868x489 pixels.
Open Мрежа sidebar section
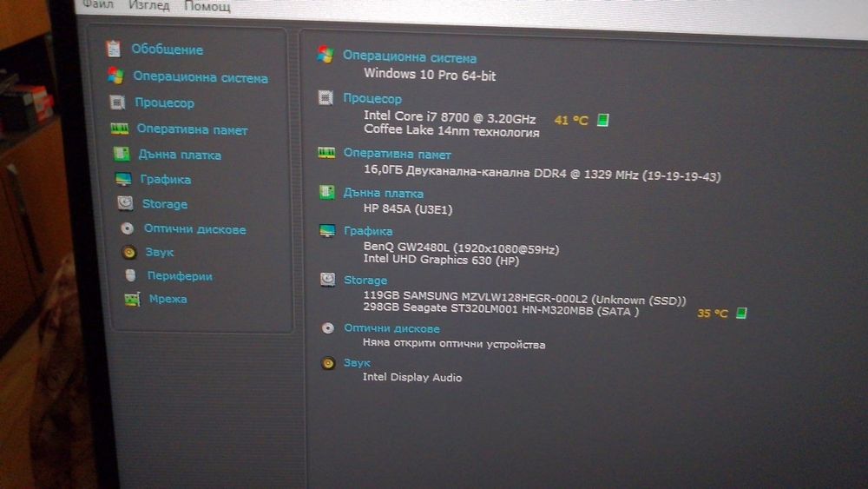pos(168,299)
